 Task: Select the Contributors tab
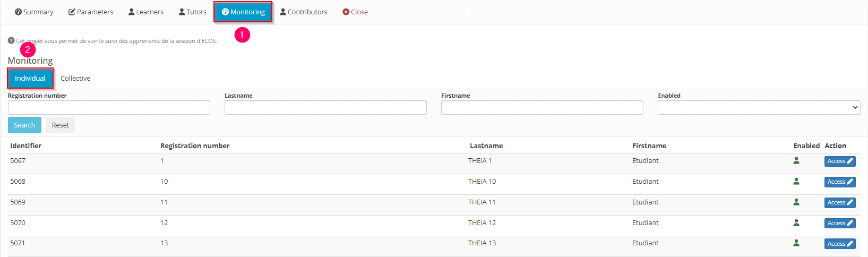click(x=304, y=12)
